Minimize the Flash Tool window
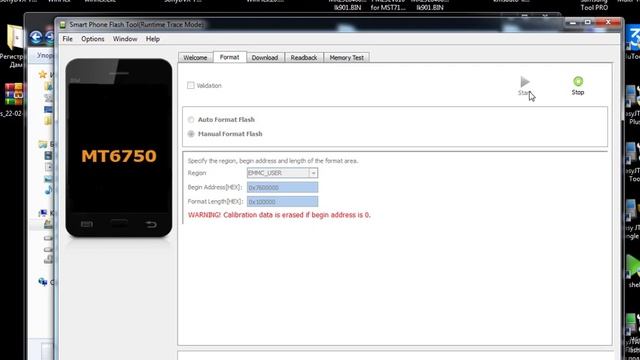 [x=573, y=22]
